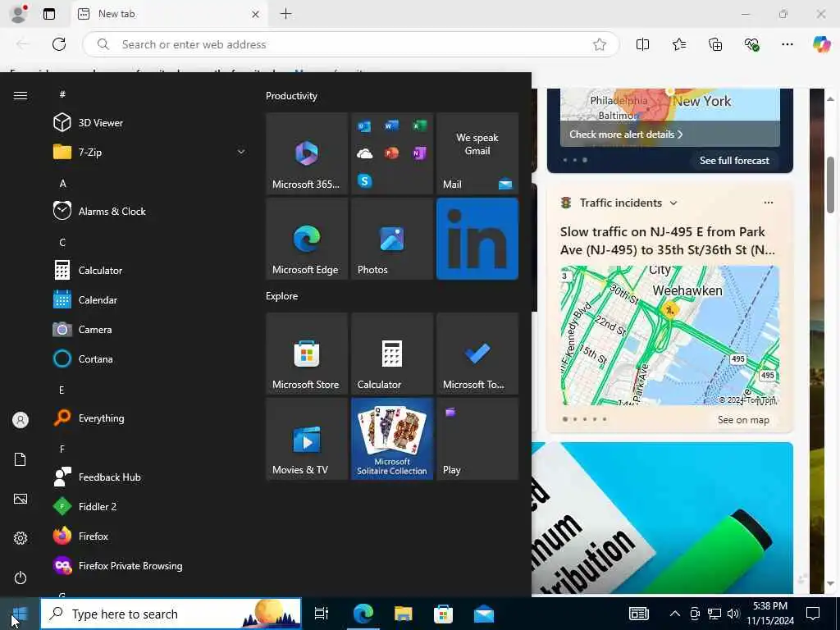Image resolution: width=840 pixels, height=630 pixels.
Task: Open the Mail app from the taskbar
Action: click(484, 614)
